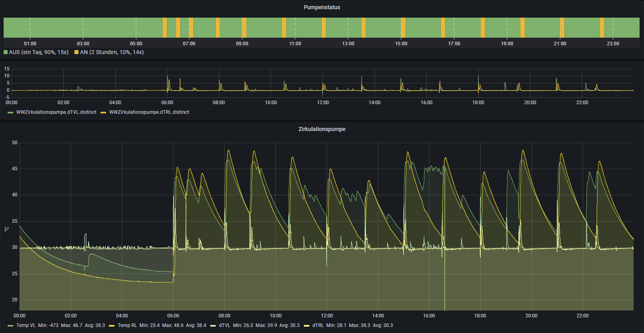
Task: Click the 50 value on the temperature axis
Action: [15, 143]
